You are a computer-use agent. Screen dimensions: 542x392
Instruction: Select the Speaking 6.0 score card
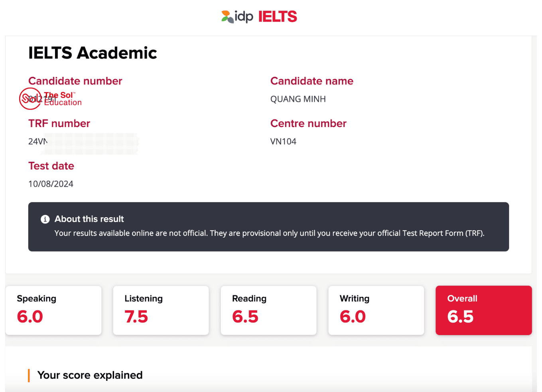point(53,310)
